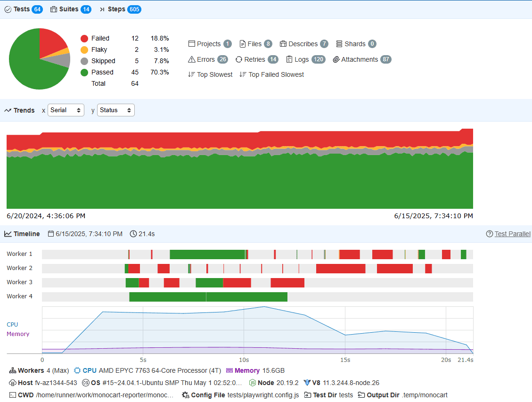The height and width of the screenshot is (402, 532).
Task: Sort by Top Failed Slowest
Action: [x=271, y=74]
